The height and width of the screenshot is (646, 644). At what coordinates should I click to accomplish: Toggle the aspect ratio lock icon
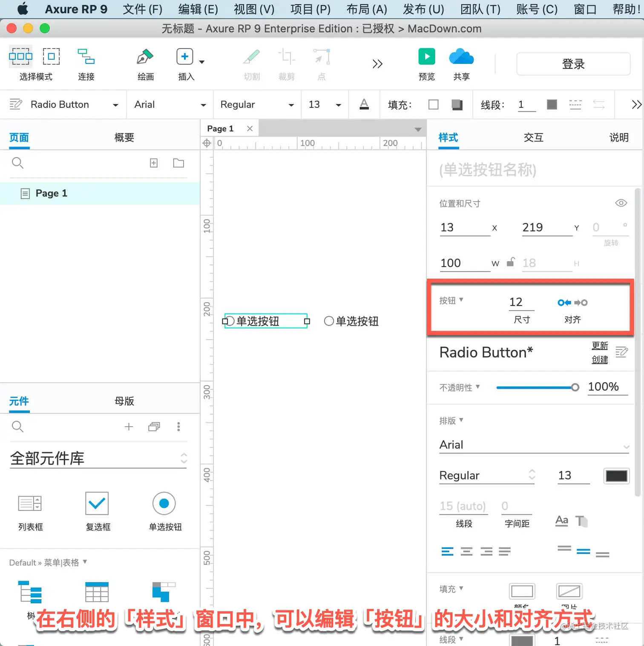[x=511, y=262]
